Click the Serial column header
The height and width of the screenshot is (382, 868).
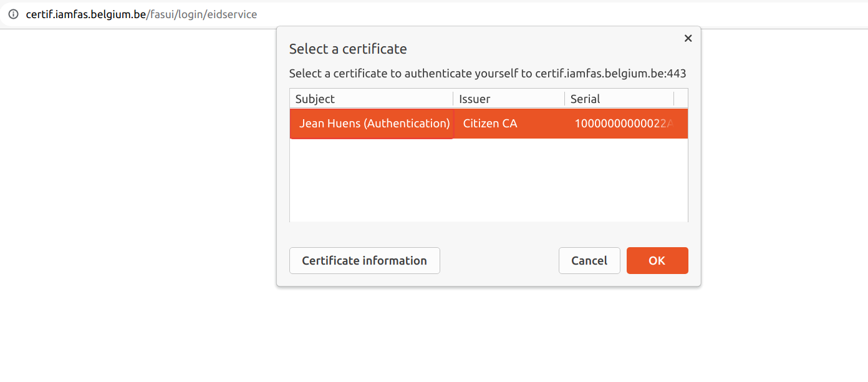click(x=619, y=99)
